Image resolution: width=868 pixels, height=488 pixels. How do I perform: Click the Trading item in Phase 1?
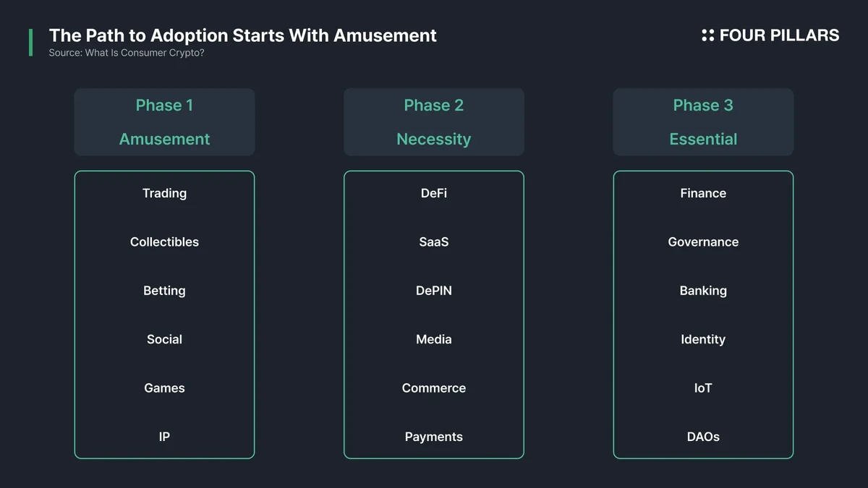[164, 193]
